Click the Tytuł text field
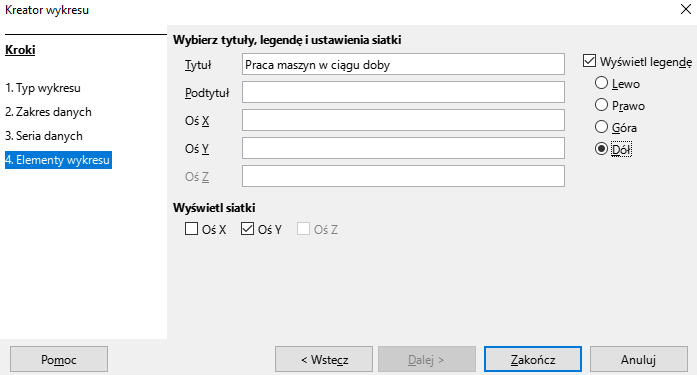Image resolution: width=697 pixels, height=375 pixels. click(403, 64)
